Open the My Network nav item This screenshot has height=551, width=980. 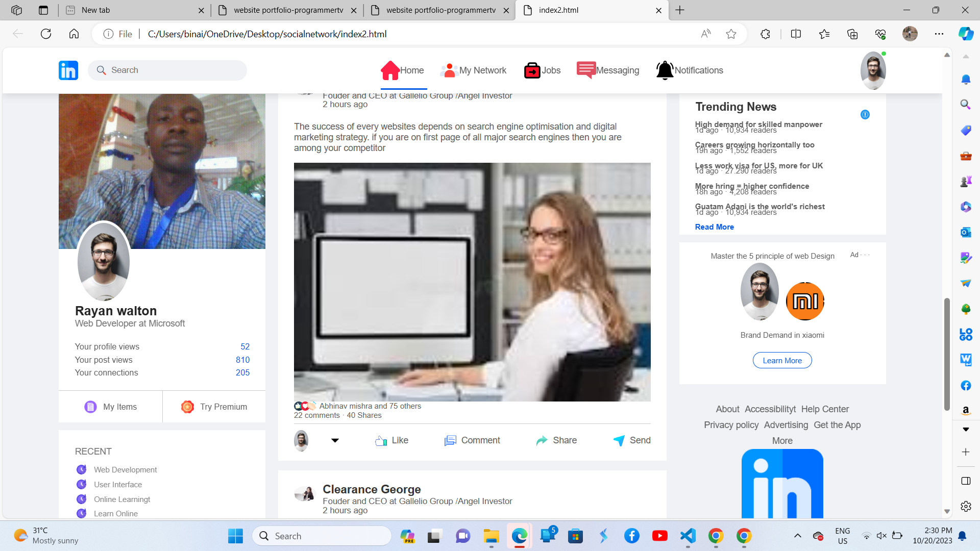[x=473, y=70]
